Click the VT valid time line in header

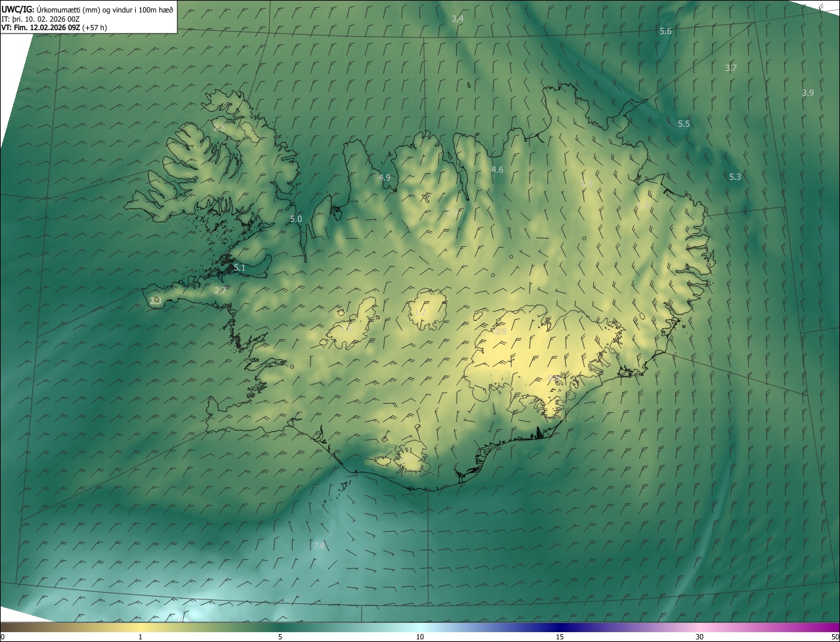pyautogui.click(x=54, y=28)
